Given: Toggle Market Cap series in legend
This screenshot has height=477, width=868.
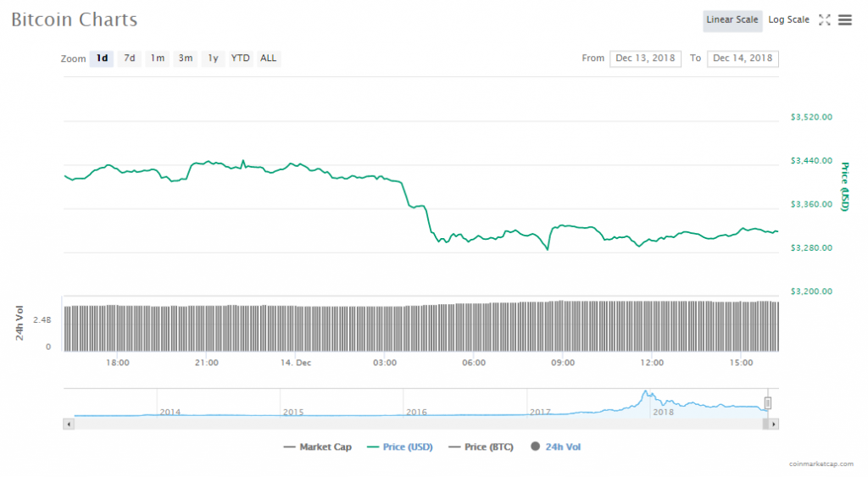Looking at the screenshot, I should (320, 446).
